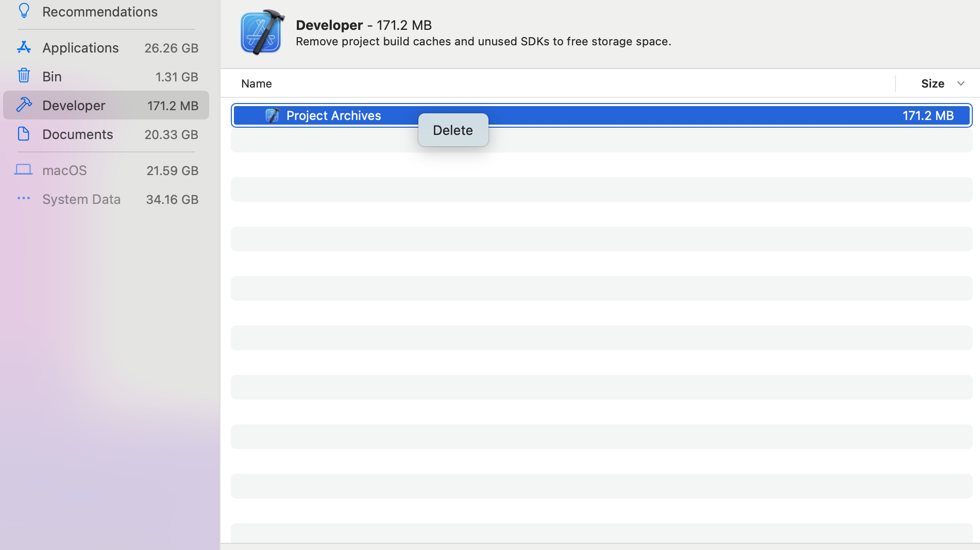
Task: Click the Documents page icon
Action: click(x=24, y=134)
